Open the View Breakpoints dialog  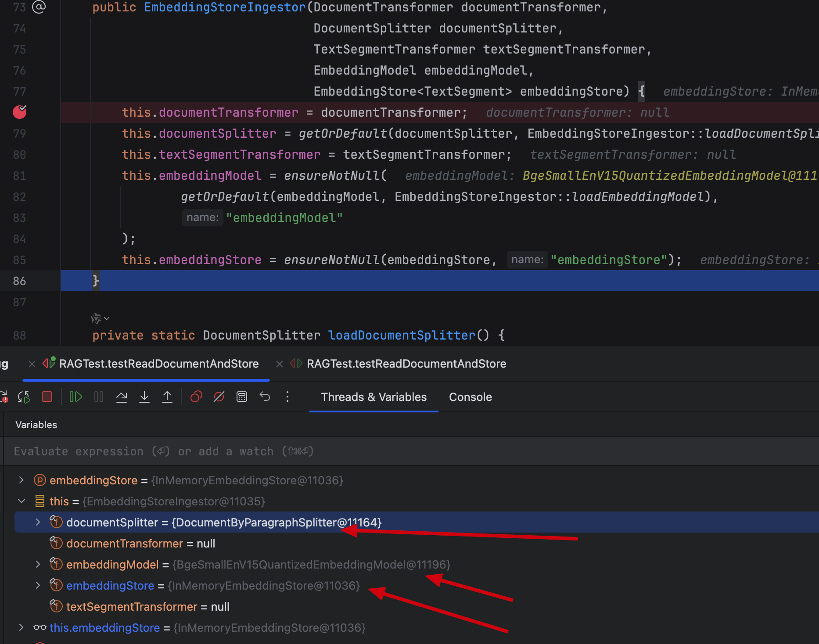196,397
